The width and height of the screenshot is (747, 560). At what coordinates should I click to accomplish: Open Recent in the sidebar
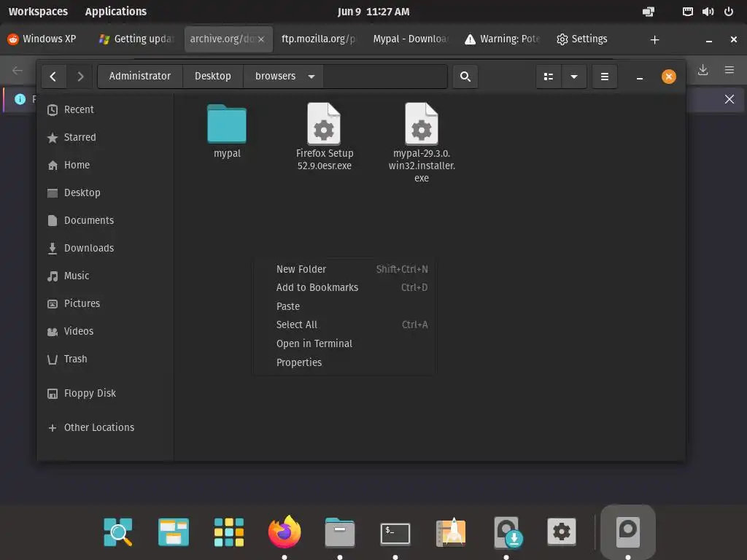pyautogui.click(x=105, y=109)
